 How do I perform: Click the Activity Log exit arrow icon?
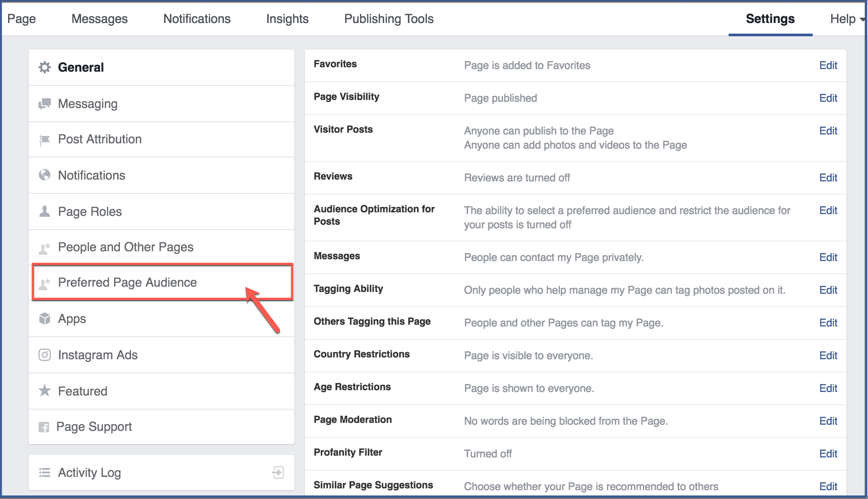(278, 472)
